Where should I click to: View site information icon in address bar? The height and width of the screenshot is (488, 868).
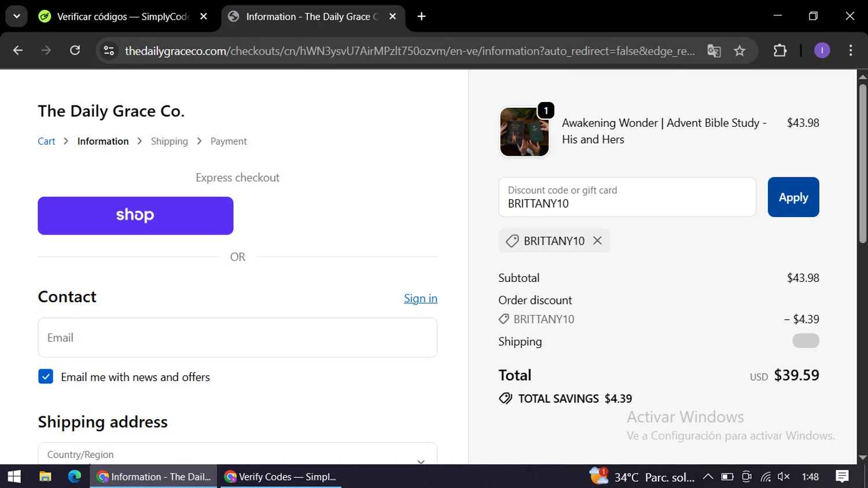click(109, 51)
